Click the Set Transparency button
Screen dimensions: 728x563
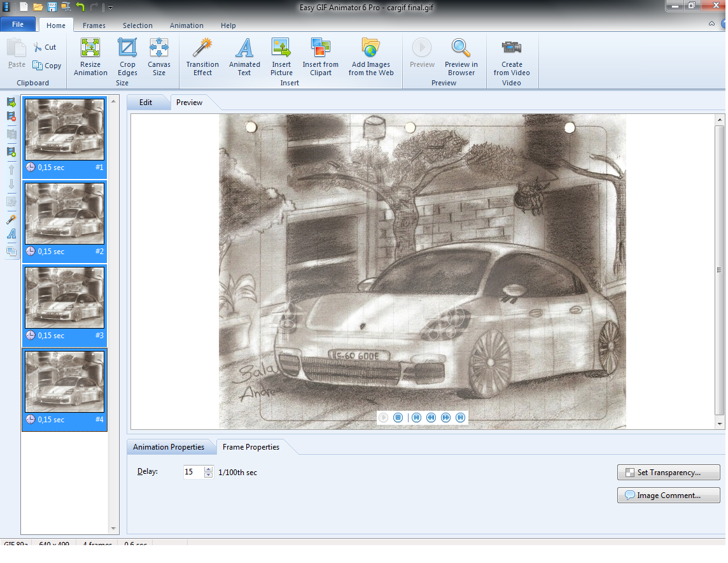pos(668,473)
